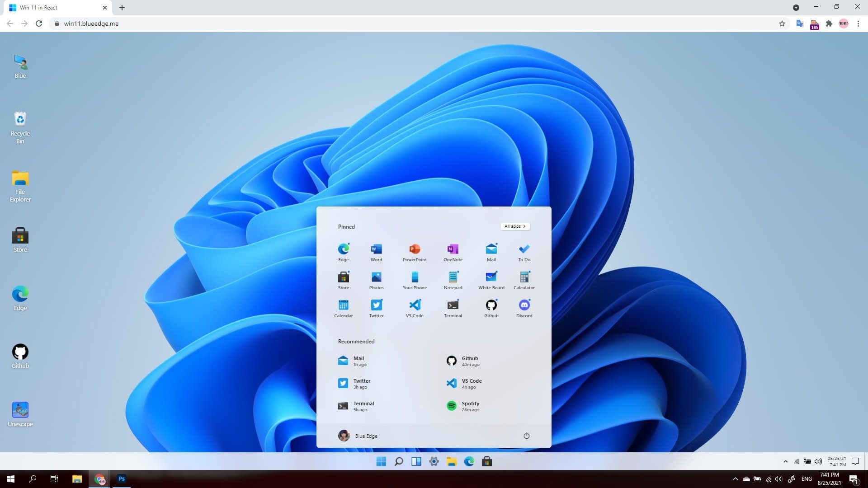868x488 pixels.
Task: Open Mail in the pinned grid
Action: tap(491, 253)
